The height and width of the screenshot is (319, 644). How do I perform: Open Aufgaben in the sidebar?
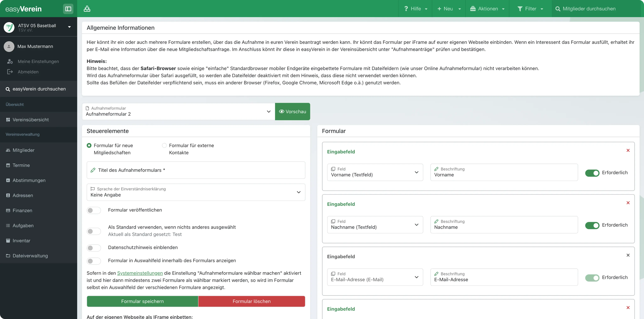pos(39,226)
